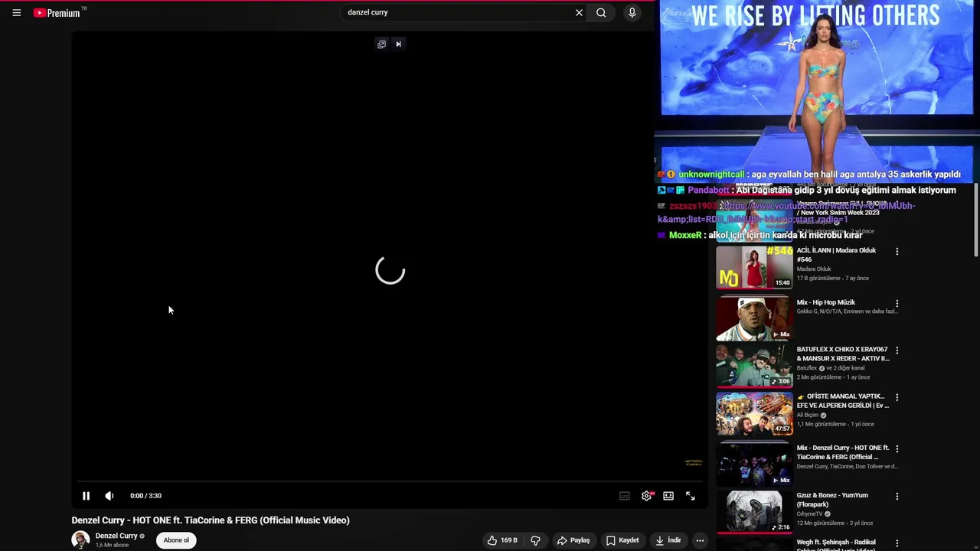The height and width of the screenshot is (551, 980).
Task: Open Mix - Denzel Curry HOT ONE title
Action: [842, 452]
